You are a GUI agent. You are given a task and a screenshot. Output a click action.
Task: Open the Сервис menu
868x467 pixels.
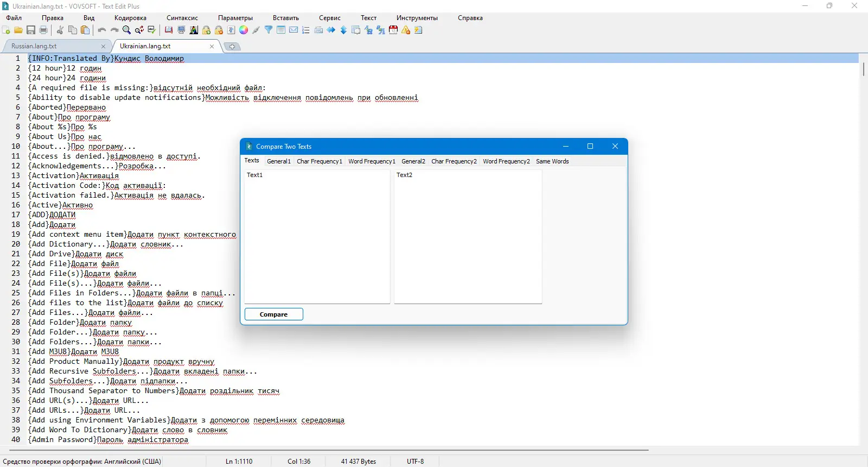(x=330, y=18)
